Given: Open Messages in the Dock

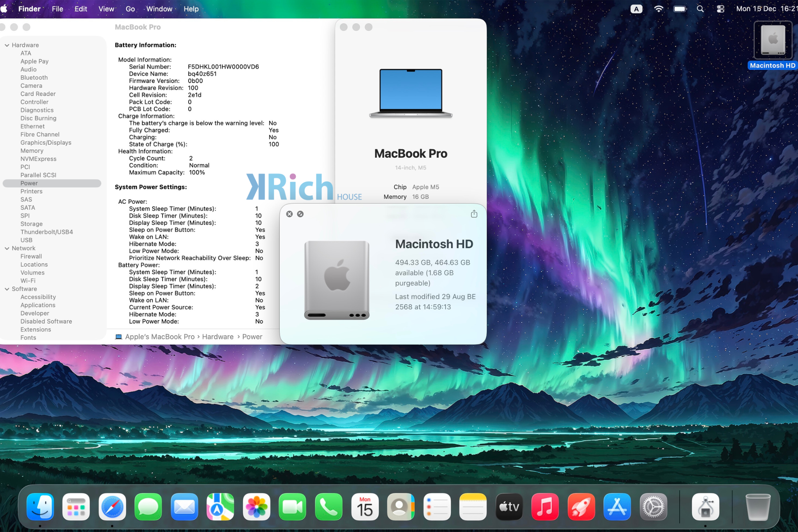Looking at the screenshot, I should point(148,507).
